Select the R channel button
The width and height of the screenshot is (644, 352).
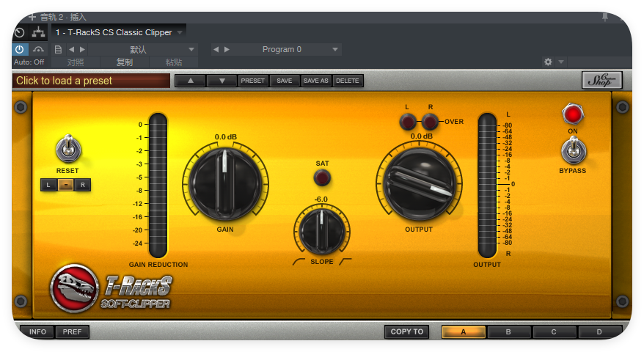click(x=83, y=185)
